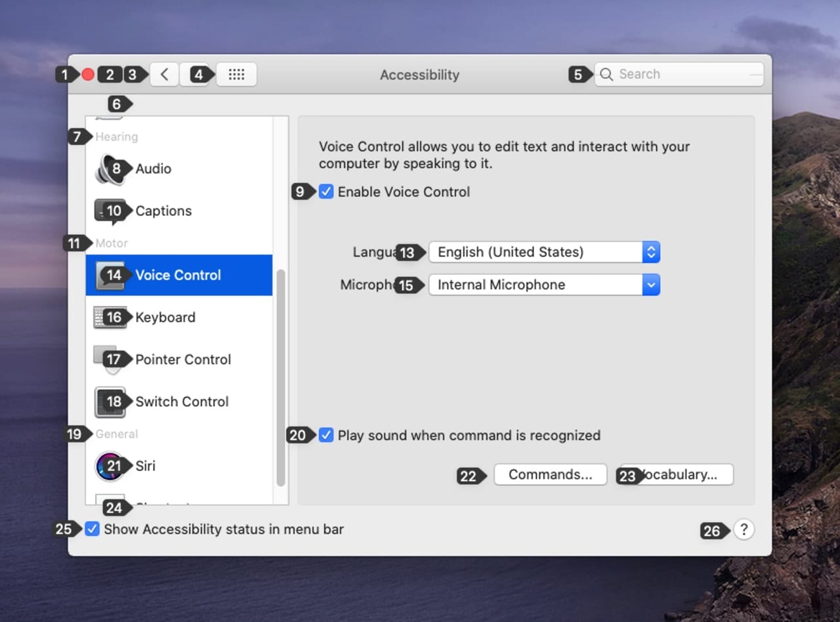Viewport: 840px width, 622px height.
Task: Open Keyboard accessibility via its keyboard icon
Action: 109,318
